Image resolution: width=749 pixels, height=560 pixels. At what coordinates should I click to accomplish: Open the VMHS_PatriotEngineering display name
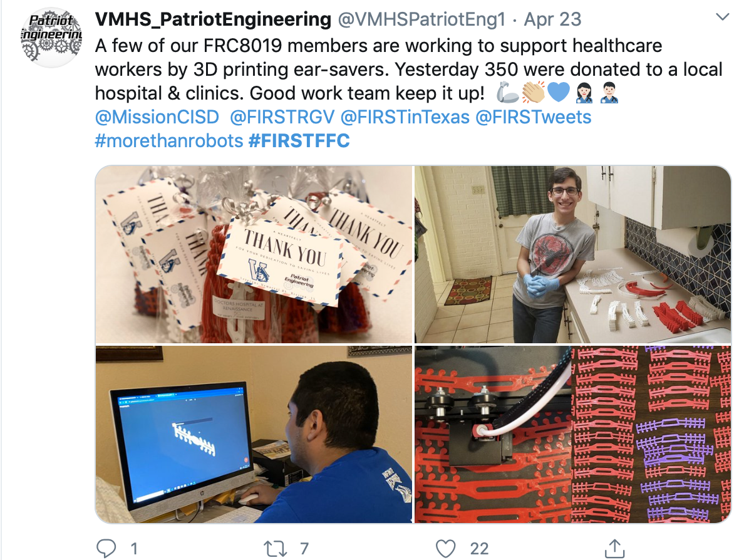(213, 19)
